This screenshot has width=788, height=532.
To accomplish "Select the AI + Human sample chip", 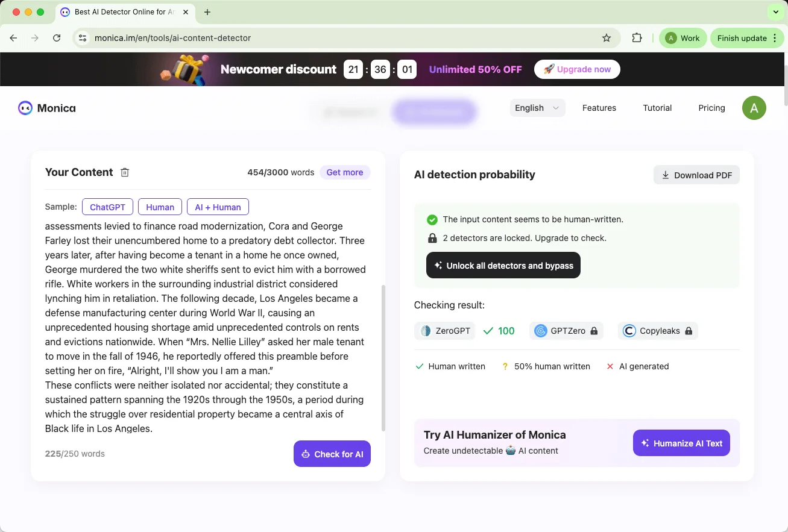I will (218, 207).
